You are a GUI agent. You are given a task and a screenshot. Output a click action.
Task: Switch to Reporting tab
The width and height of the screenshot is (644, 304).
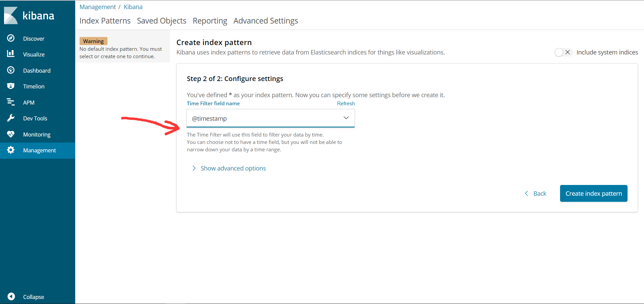[210, 21]
